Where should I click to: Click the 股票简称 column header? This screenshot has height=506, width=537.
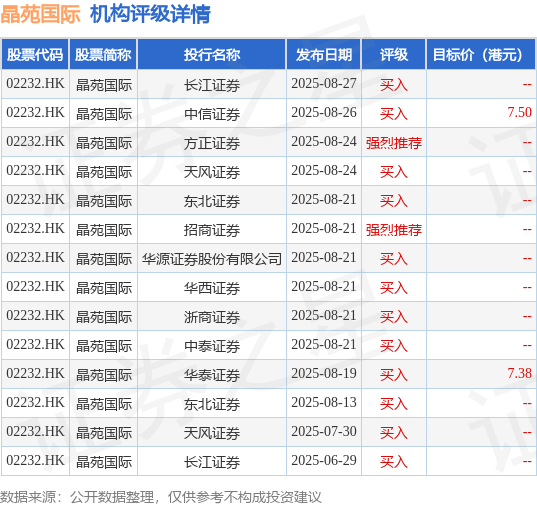tap(103, 54)
